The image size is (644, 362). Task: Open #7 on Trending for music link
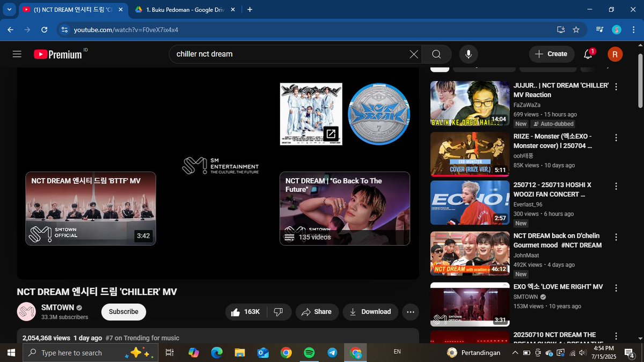(x=142, y=338)
